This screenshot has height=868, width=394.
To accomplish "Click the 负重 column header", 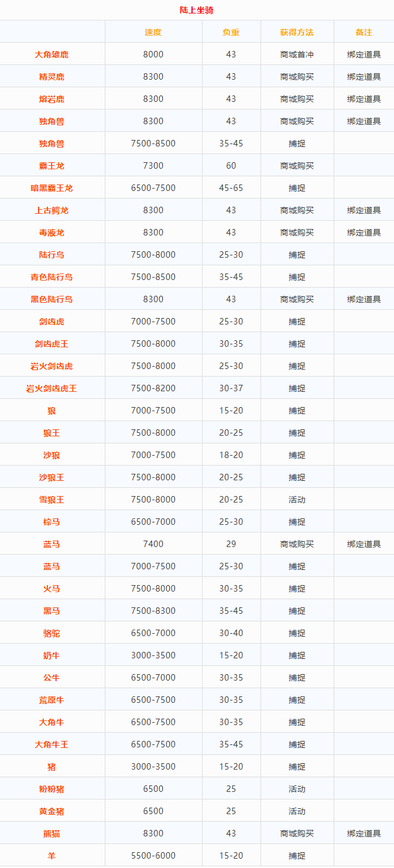I will coord(231,32).
